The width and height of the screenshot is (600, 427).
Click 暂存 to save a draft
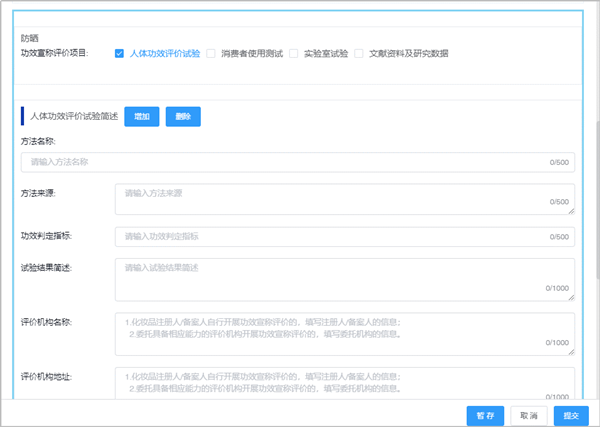[x=485, y=414]
